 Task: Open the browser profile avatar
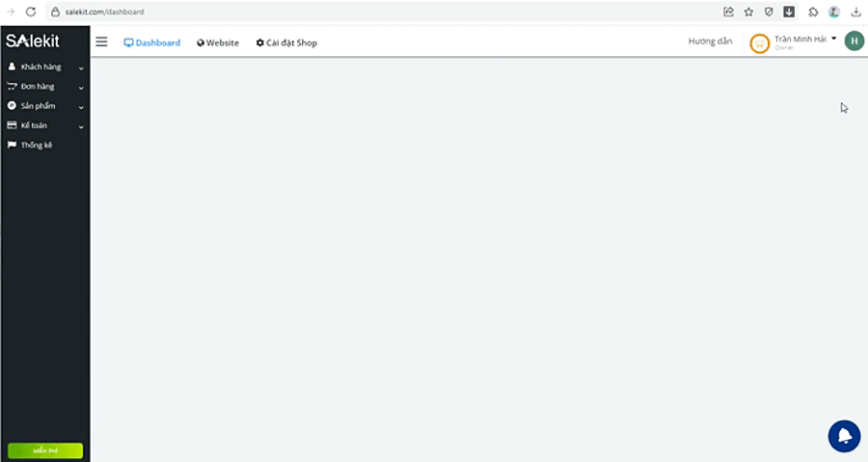834,12
